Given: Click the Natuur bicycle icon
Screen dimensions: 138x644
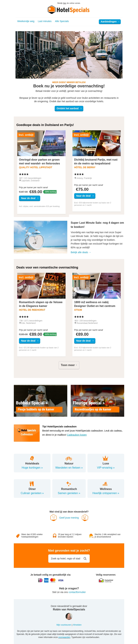Looking at the screenshot, I should click(x=69, y=459).
